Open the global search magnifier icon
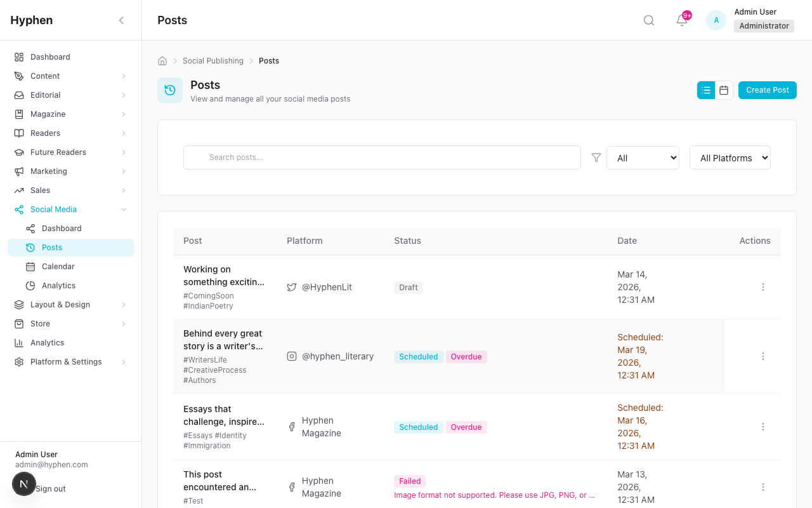The height and width of the screenshot is (508, 812). (x=648, y=20)
